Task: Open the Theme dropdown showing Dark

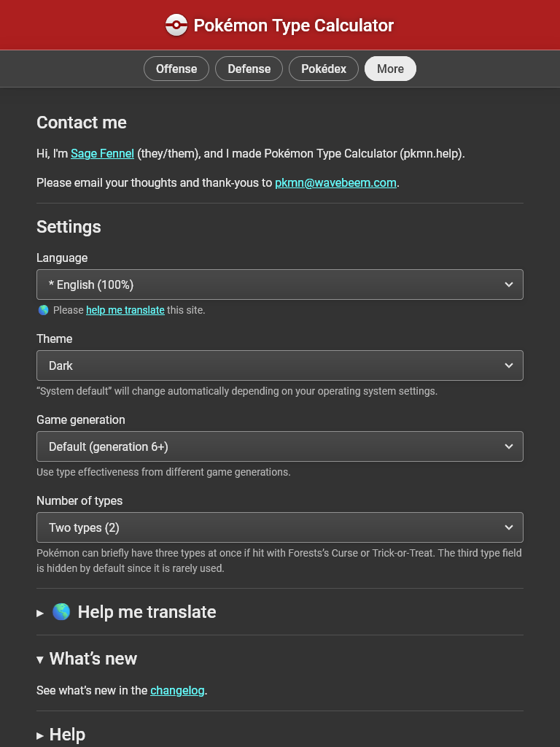Action: pos(280,365)
